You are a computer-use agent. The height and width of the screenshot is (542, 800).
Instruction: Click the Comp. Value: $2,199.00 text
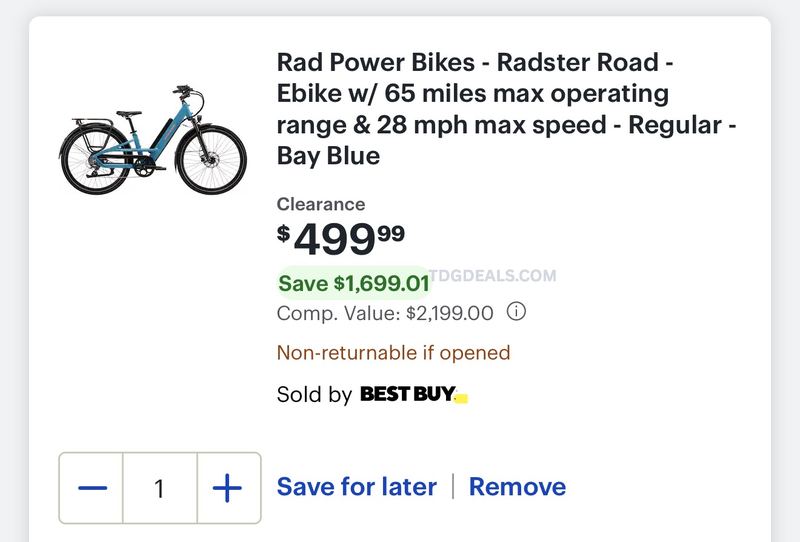point(385,313)
